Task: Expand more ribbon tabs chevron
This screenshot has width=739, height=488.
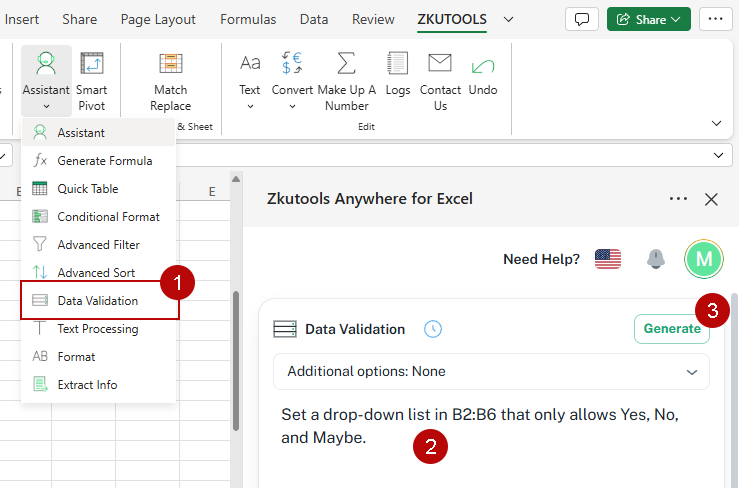Action: tap(508, 19)
